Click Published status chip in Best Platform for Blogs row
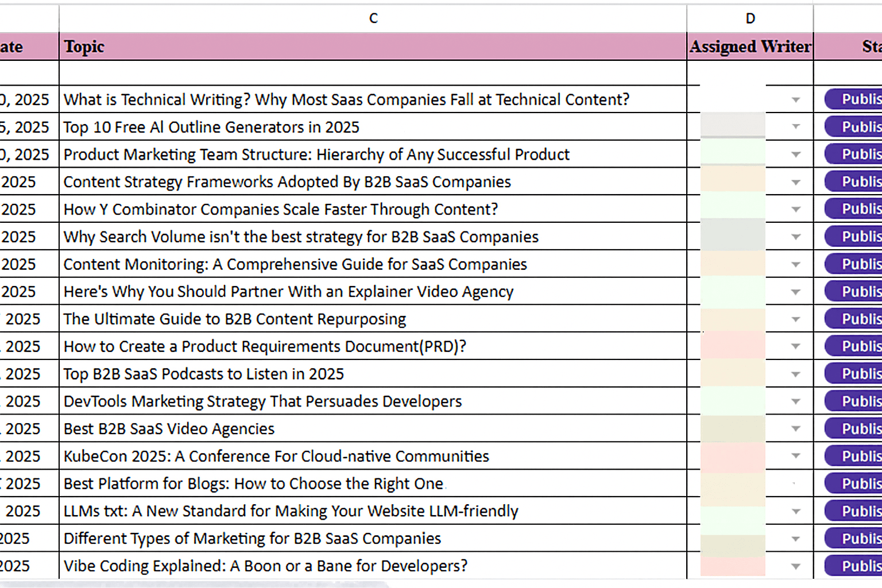Screen dimensions: 882x588 (x=854, y=483)
